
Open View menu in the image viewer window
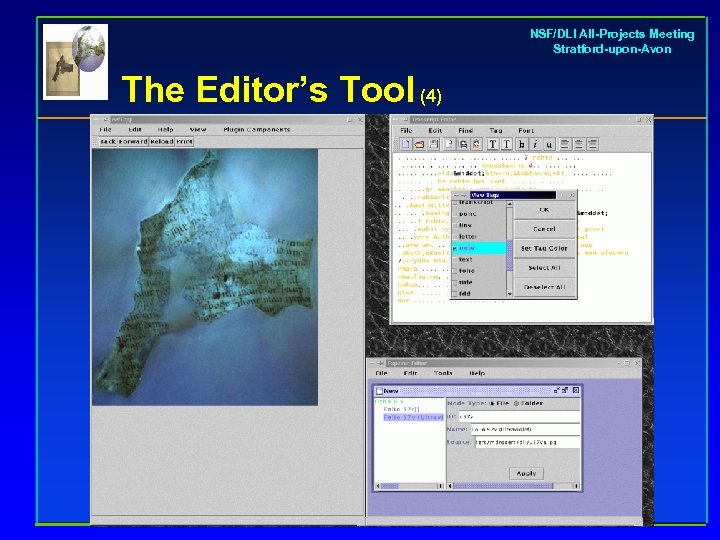(198, 129)
